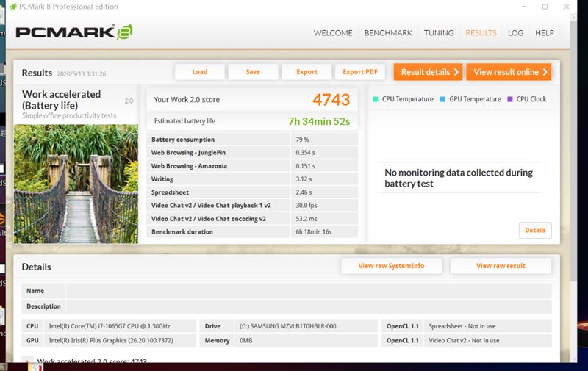This screenshot has width=588, height=371.
Task: Minimize the PCMark 8 window
Action: (x=524, y=7)
